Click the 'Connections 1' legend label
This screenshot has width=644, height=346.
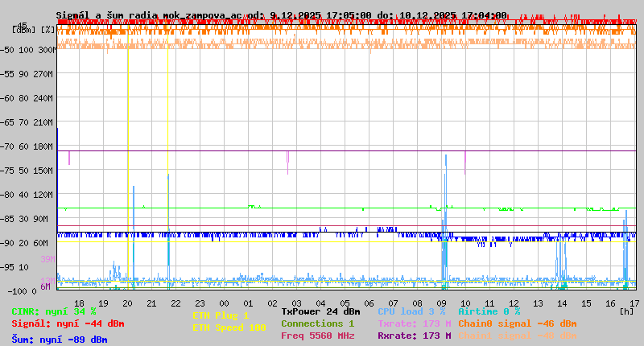tap(317, 323)
